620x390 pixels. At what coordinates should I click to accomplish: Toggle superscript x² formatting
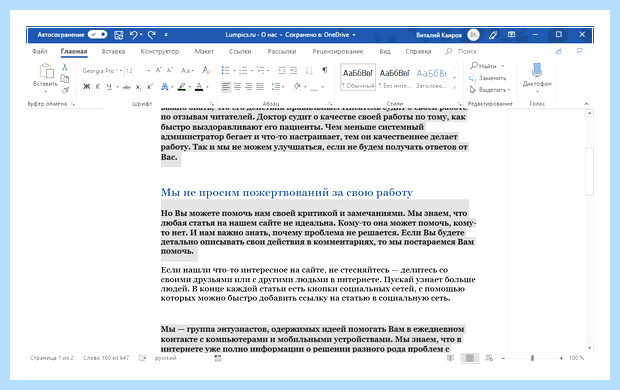coord(150,87)
